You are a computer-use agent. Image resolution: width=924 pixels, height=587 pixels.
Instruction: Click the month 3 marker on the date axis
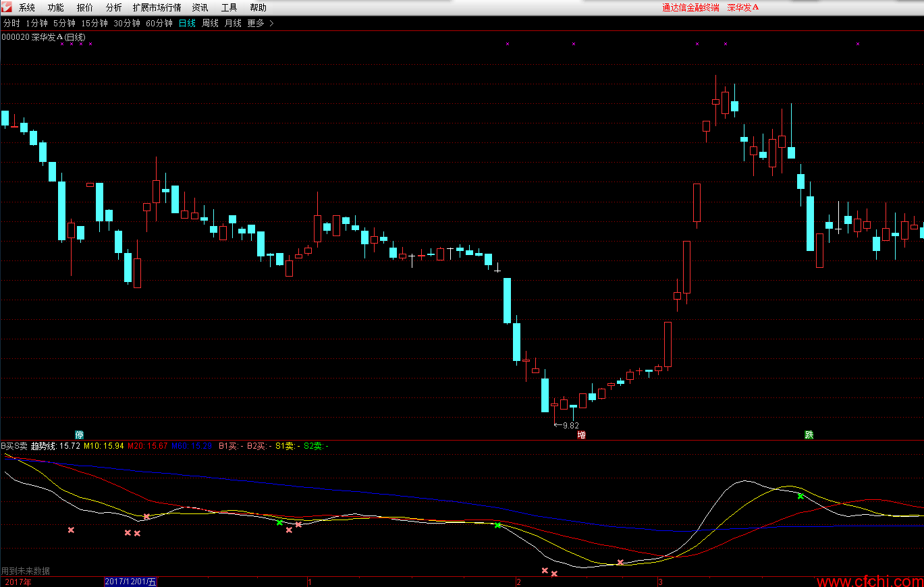click(x=660, y=582)
